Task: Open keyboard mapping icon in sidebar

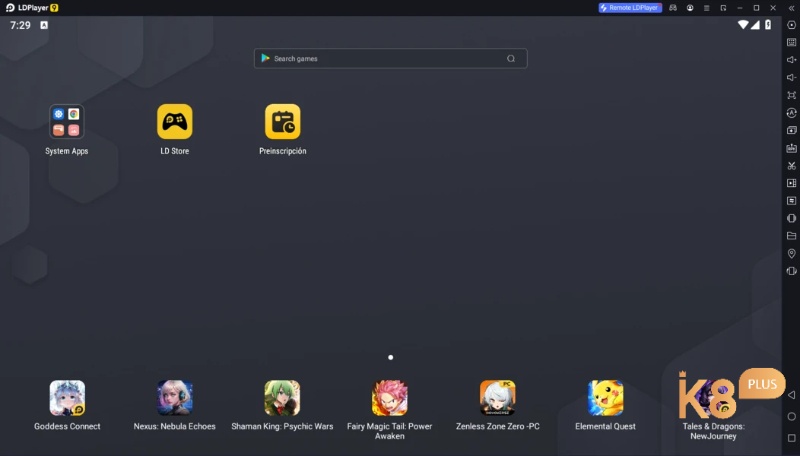Action: coord(791,42)
